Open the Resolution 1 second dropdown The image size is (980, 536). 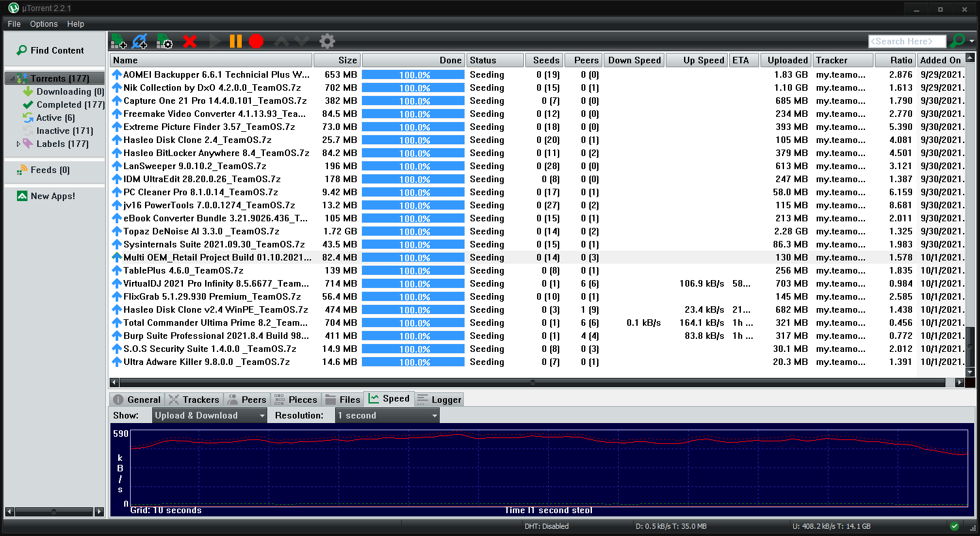387,415
